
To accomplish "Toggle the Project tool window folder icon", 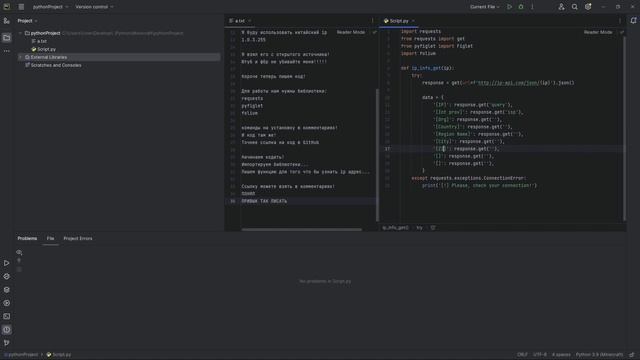I will (x=7, y=38).
